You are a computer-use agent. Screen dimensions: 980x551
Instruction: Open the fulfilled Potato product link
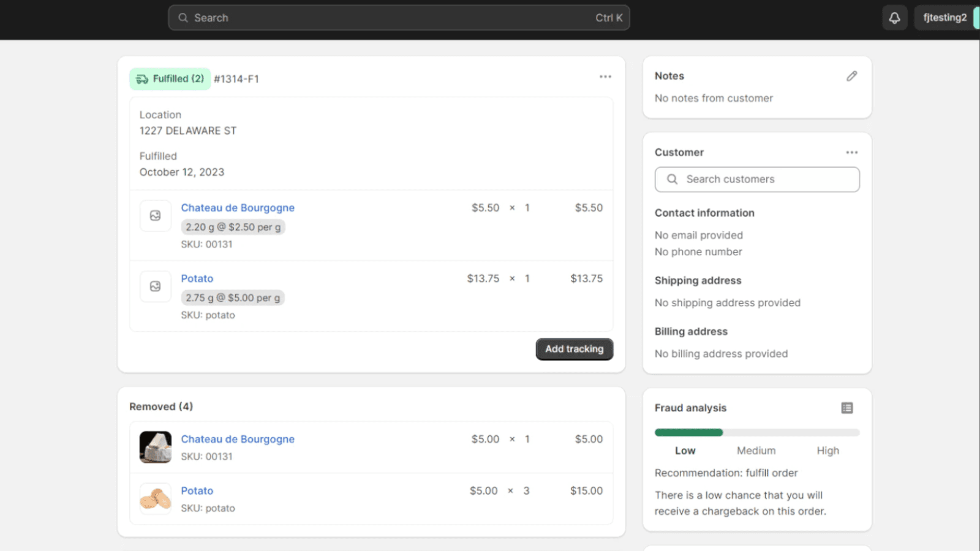coord(197,279)
